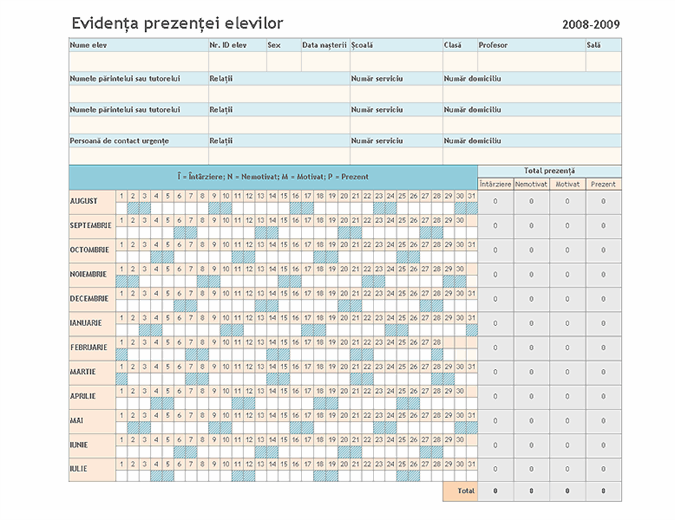Select the attendance legend row with 'P = Prezent'
This screenshot has height=520, width=675.
point(273,177)
